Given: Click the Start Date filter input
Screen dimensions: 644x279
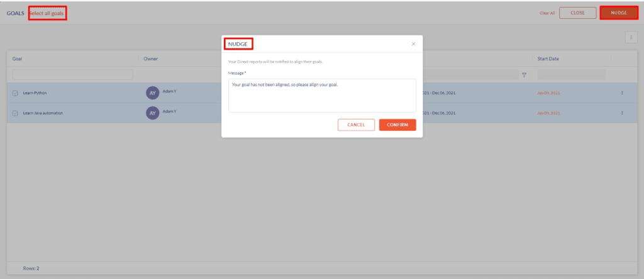Looking at the screenshot, I should [571, 75].
